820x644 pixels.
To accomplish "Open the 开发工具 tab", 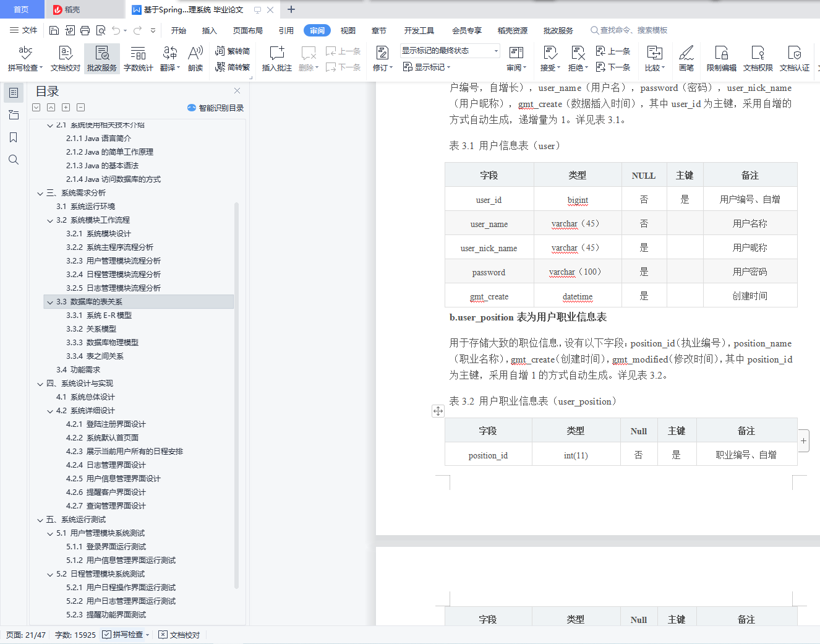I will tap(419, 30).
